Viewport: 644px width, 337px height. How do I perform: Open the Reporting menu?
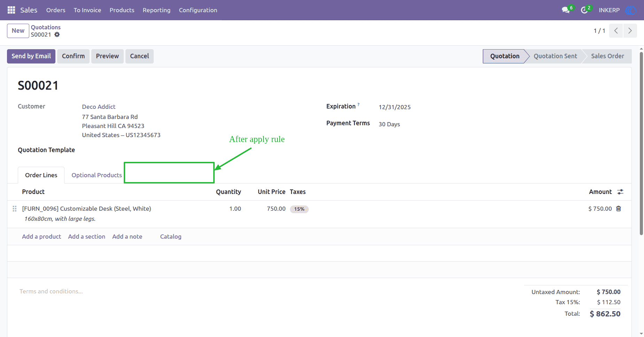point(156,10)
